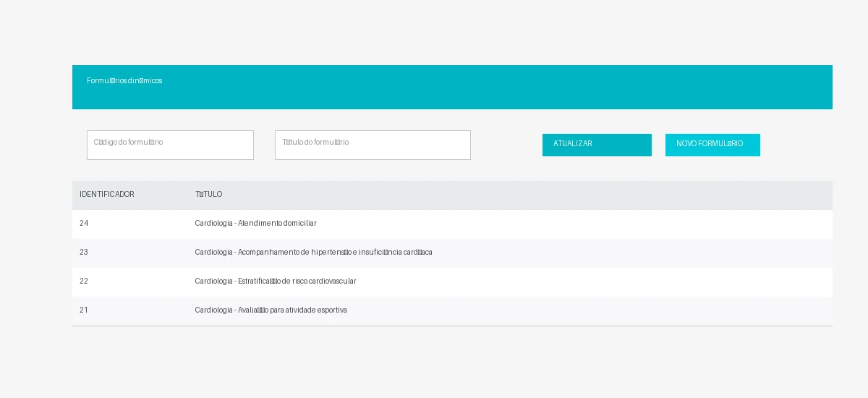Select identifier cell 23

[x=84, y=253]
